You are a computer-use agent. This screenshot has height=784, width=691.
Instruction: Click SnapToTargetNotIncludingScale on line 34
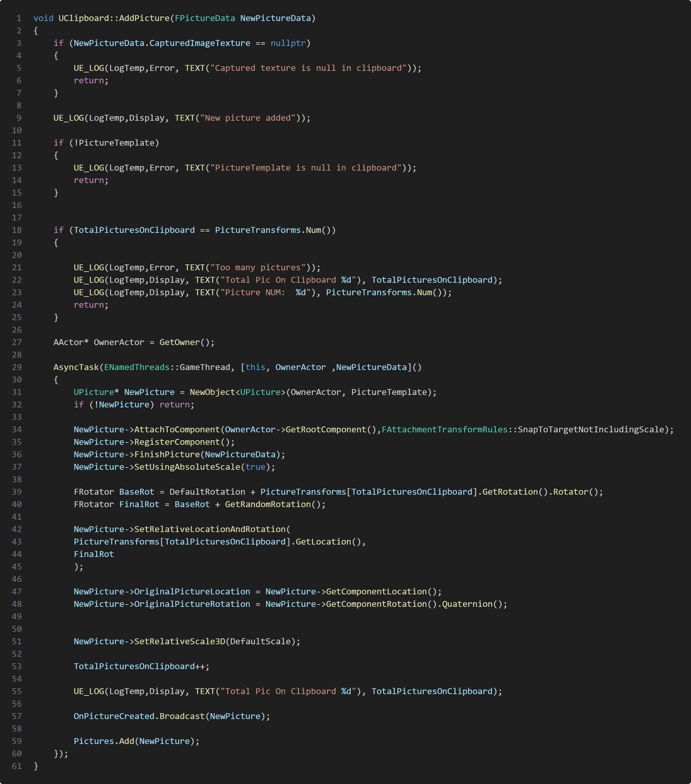591,430
